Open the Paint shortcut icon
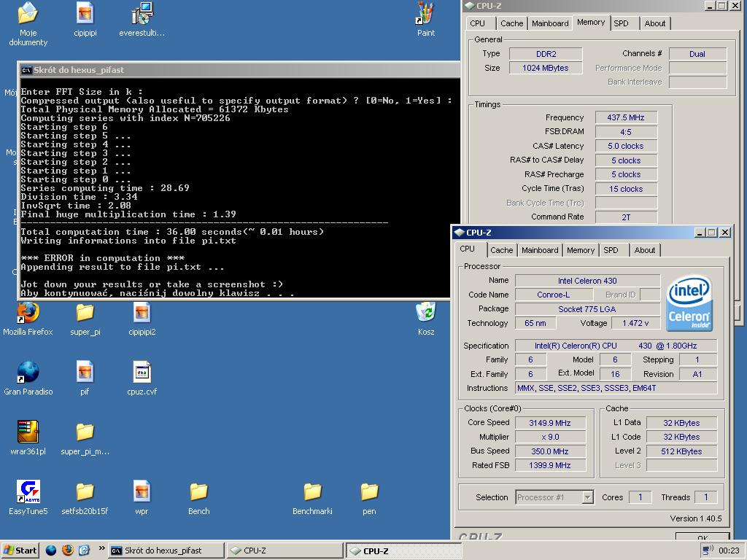 (425, 13)
